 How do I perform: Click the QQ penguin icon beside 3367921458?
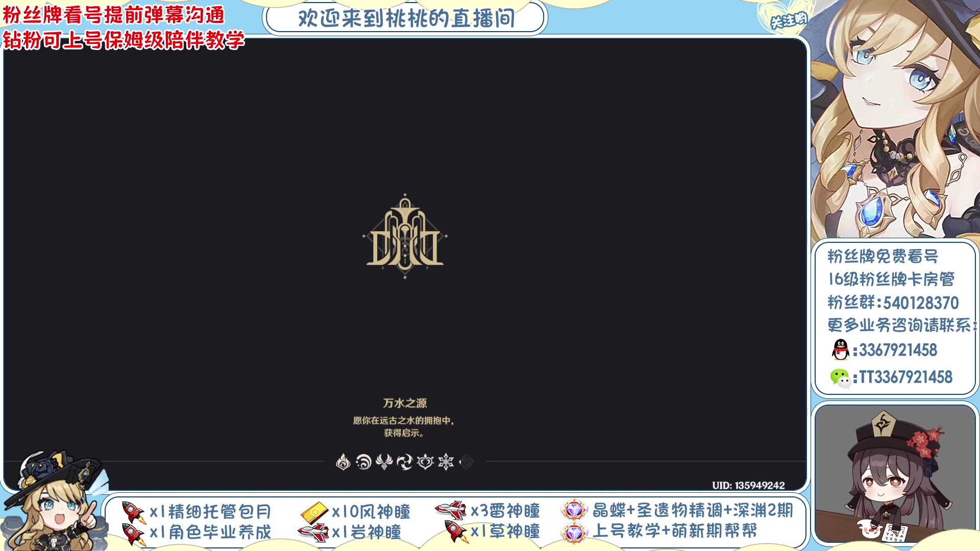click(840, 350)
